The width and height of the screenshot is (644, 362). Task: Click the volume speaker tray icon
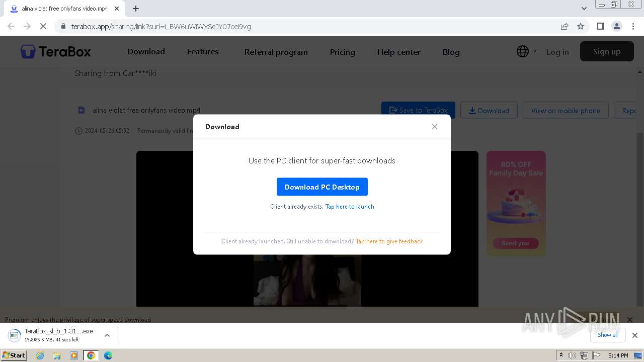[x=572, y=355]
